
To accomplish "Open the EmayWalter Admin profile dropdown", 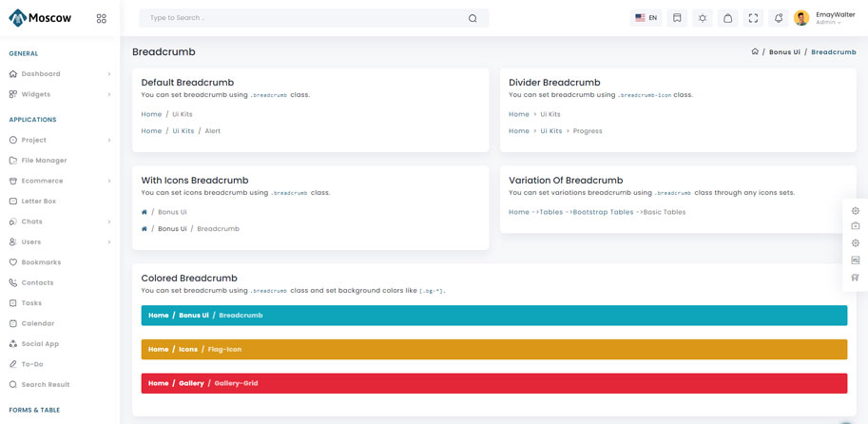I will point(825,18).
